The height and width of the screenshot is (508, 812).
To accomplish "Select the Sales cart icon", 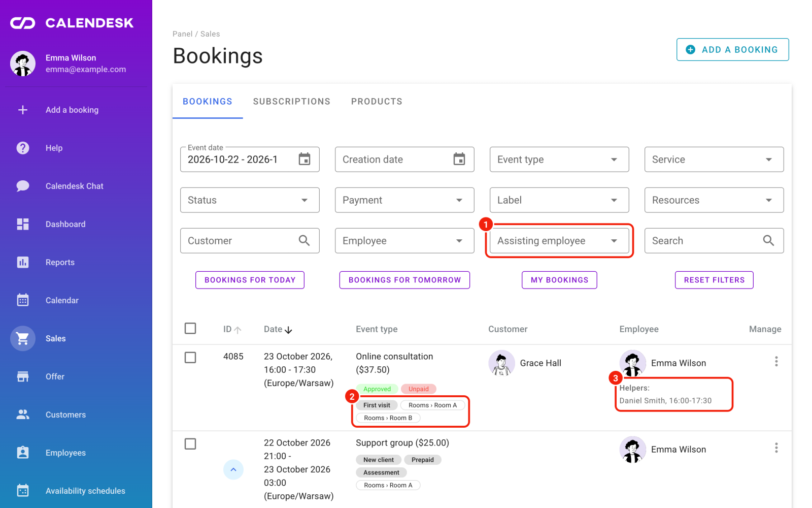I will click(23, 338).
